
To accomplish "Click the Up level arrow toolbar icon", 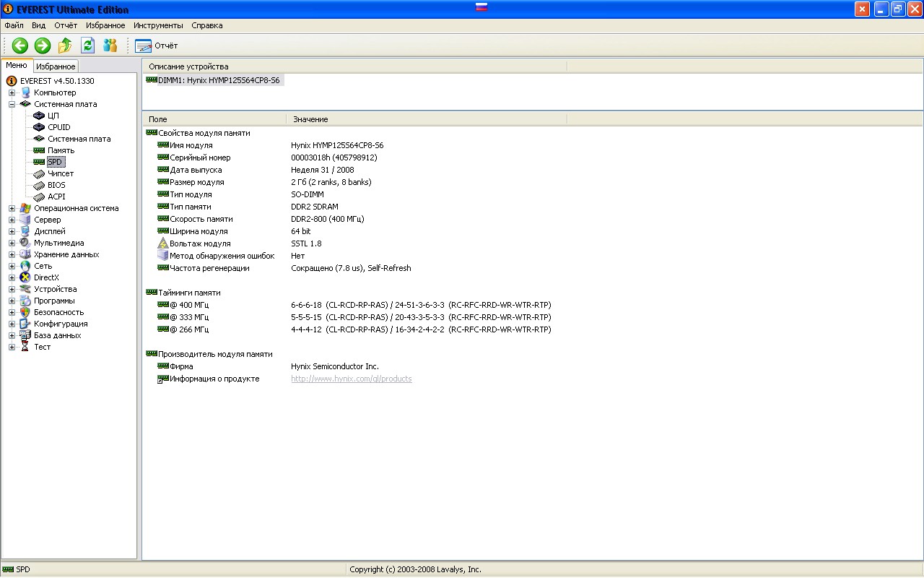I will click(65, 46).
